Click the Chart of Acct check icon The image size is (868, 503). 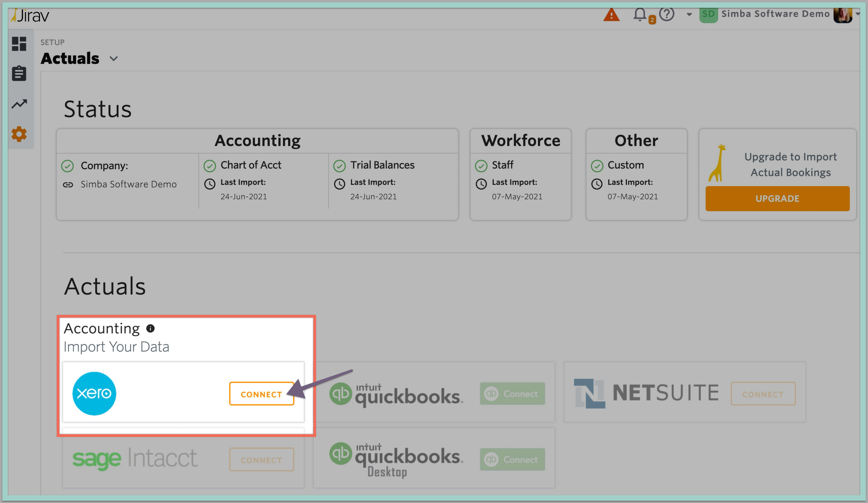point(209,166)
